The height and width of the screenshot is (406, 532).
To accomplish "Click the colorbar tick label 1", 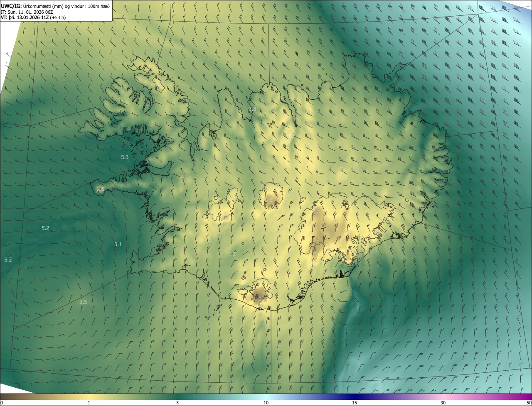I will click(x=89, y=403).
